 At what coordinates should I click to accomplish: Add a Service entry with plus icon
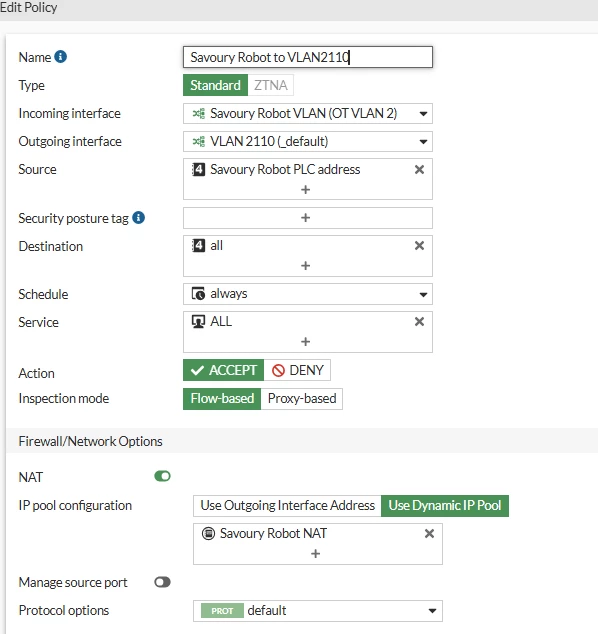[x=306, y=341]
